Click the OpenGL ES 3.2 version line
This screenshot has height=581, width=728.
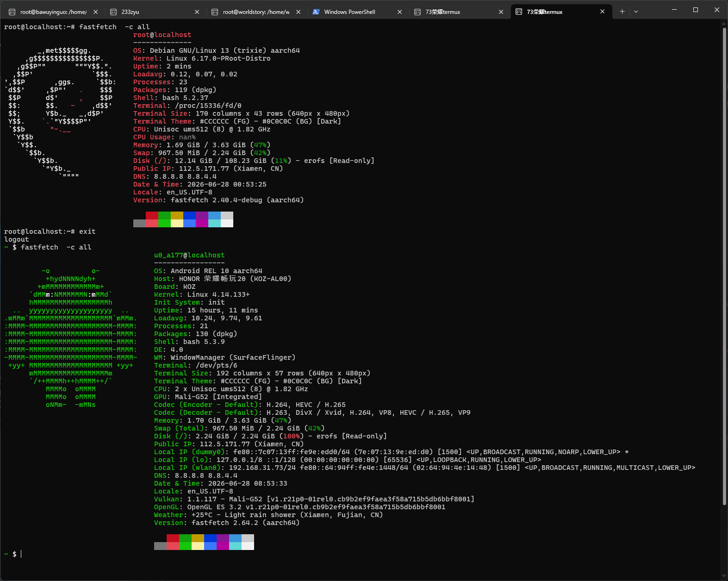click(x=300, y=507)
